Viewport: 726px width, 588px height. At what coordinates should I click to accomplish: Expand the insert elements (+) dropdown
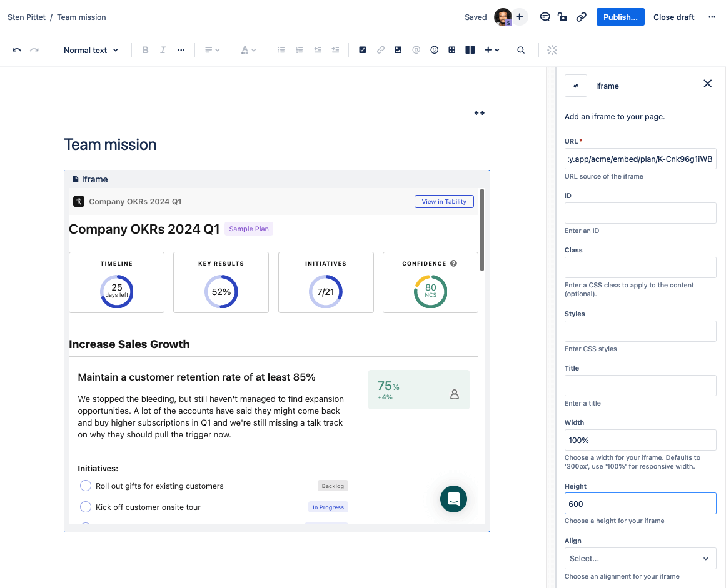(x=492, y=49)
